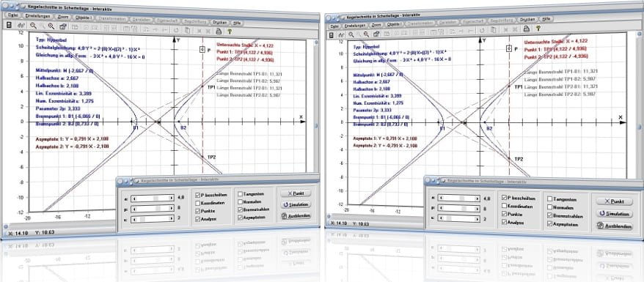Click the Simulation button in left panel

(296, 204)
